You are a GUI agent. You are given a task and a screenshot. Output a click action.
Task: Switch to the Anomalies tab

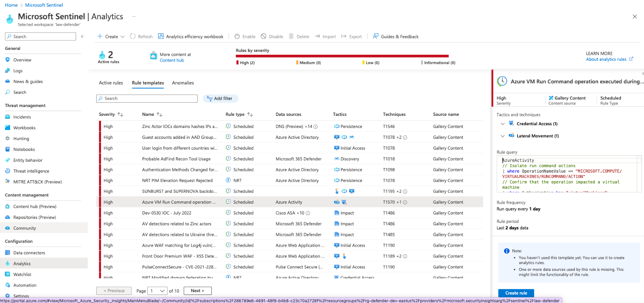point(183,83)
